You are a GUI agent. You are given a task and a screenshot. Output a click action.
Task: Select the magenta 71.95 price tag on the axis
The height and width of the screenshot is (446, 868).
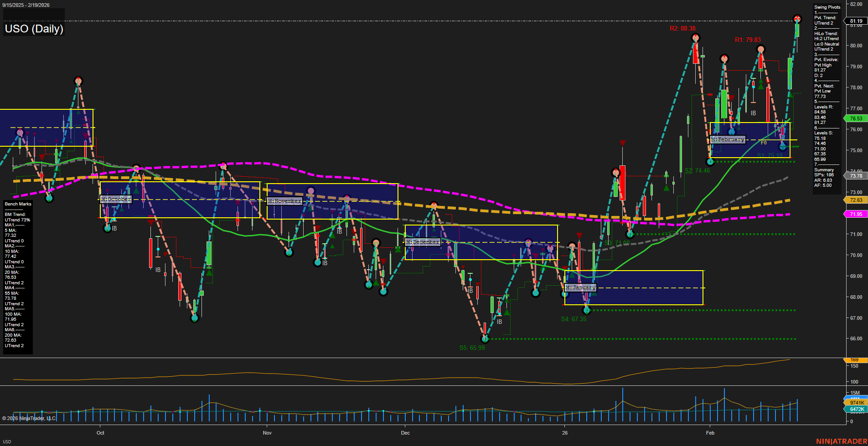856,214
